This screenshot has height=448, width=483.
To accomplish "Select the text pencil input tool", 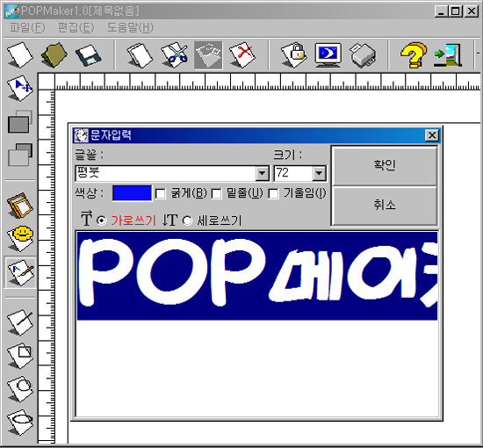I will point(20,272).
